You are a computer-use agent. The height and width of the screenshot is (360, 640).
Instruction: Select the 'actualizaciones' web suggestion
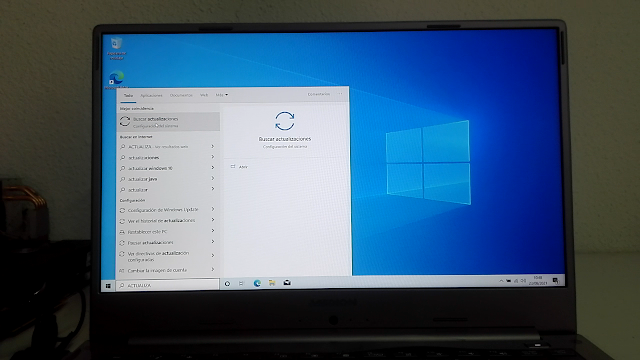pos(167,157)
